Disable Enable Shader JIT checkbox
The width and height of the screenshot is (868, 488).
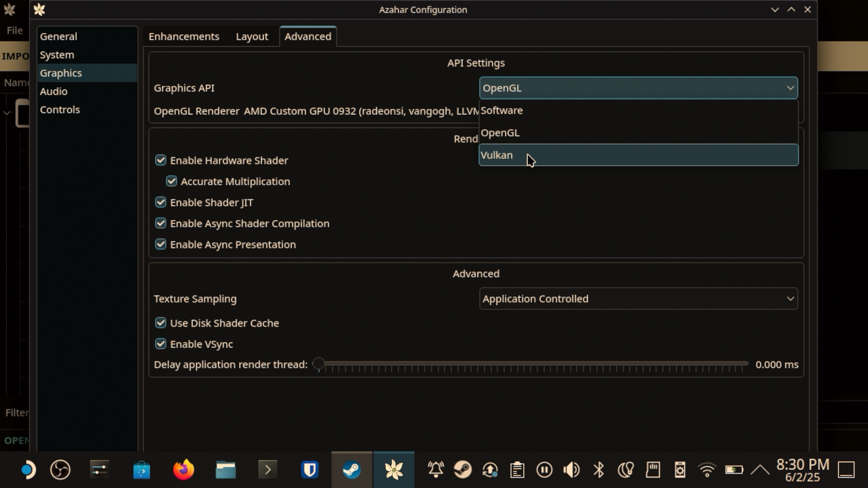click(160, 202)
